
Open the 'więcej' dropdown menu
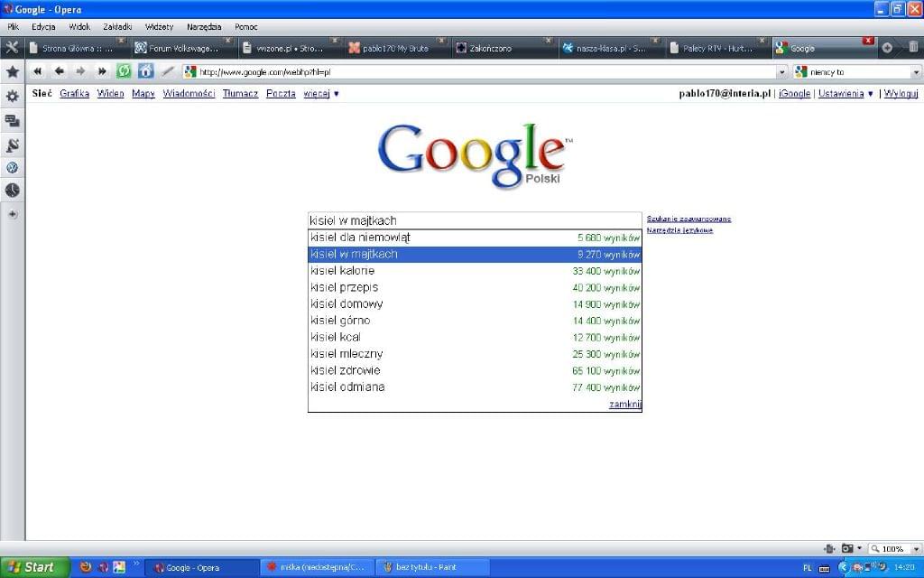click(x=321, y=93)
